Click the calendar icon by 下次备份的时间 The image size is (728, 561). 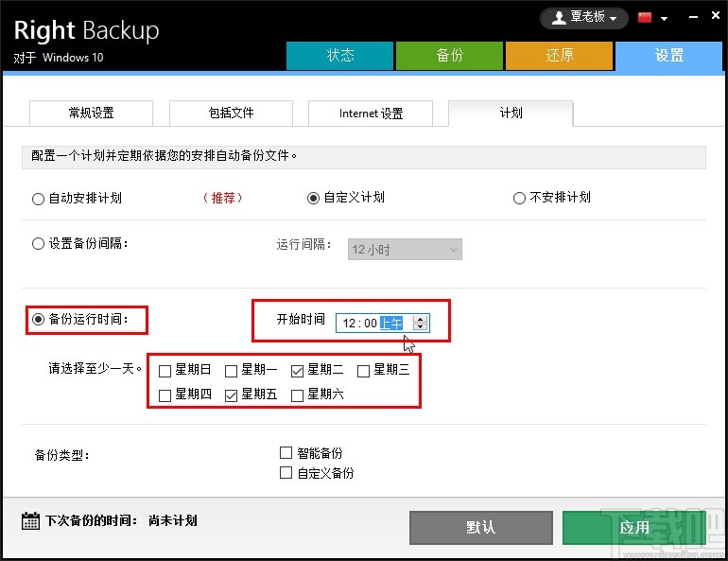(30, 520)
